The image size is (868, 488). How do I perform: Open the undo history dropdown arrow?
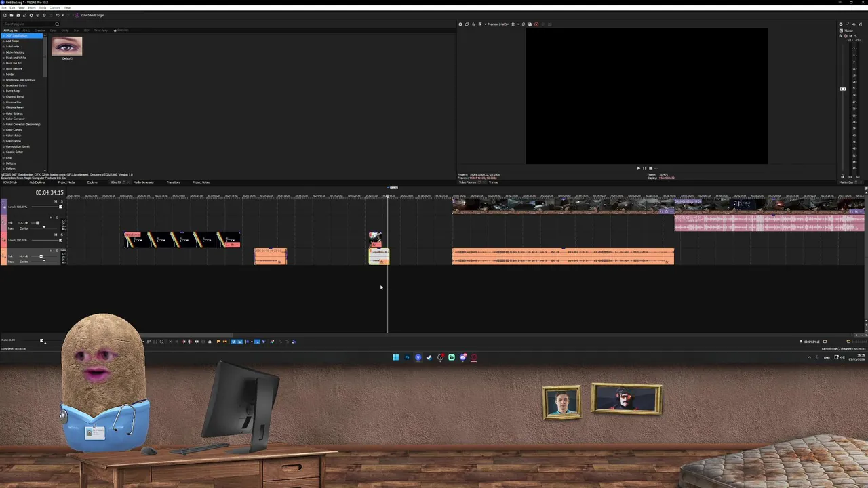click(x=63, y=15)
